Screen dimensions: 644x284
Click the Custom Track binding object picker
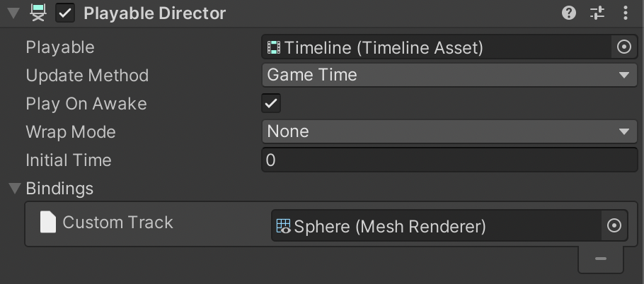tap(614, 225)
